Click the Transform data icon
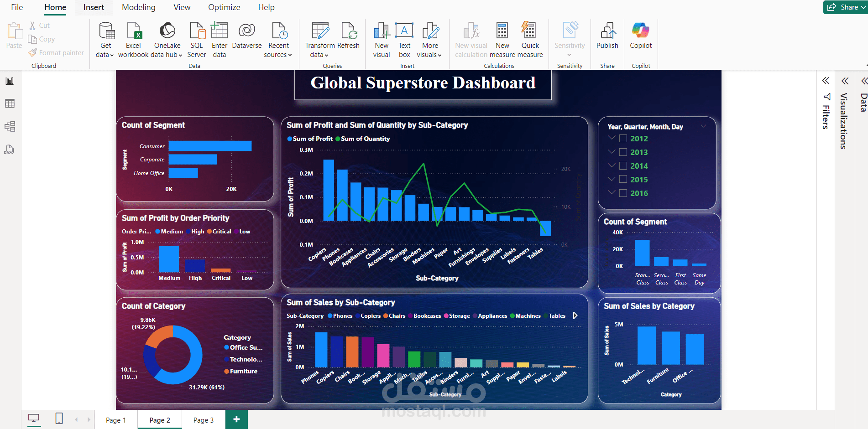 coord(320,31)
